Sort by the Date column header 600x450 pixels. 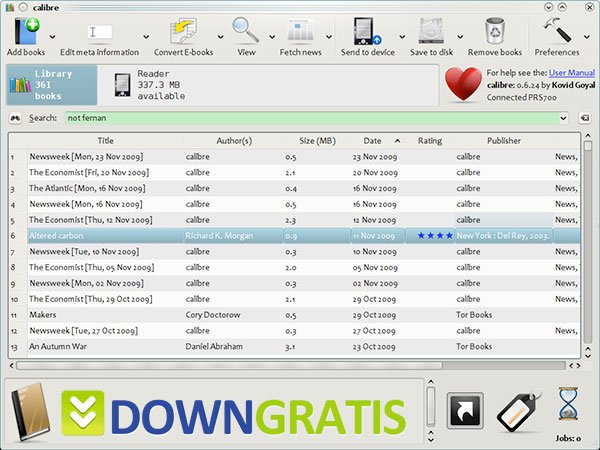[377, 141]
